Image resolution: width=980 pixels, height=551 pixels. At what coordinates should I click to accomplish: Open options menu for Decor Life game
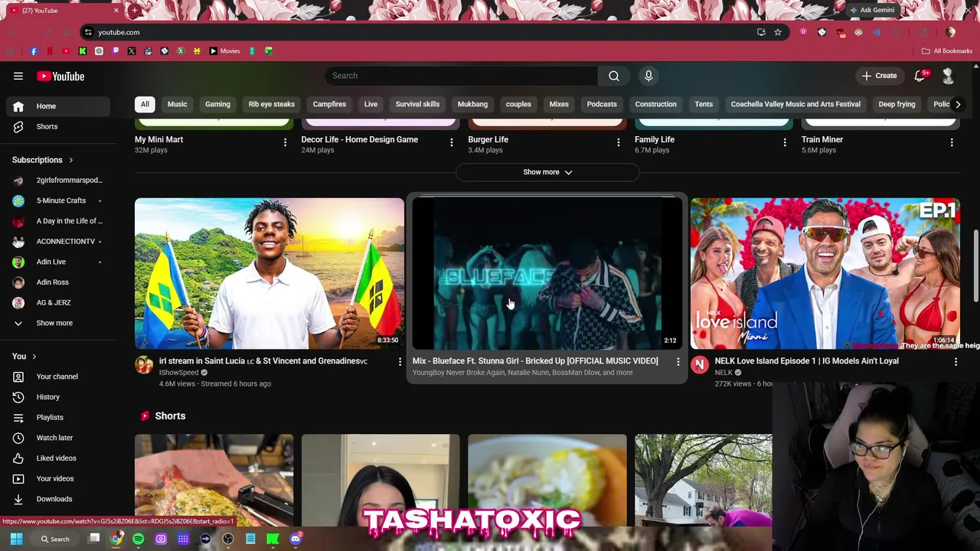point(451,142)
